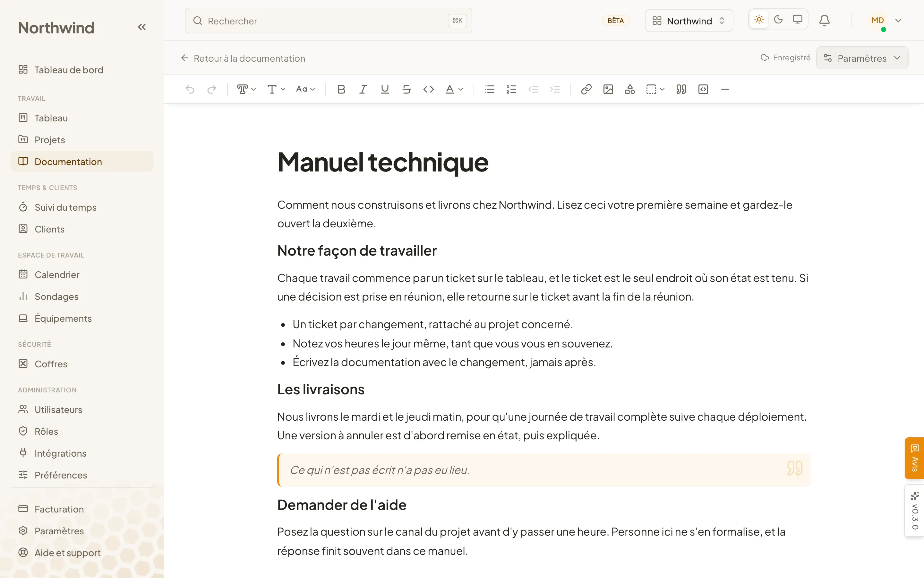
Task: Open the Northwind workspace switcher
Action: pyautogui.click(x=689, y=21)
